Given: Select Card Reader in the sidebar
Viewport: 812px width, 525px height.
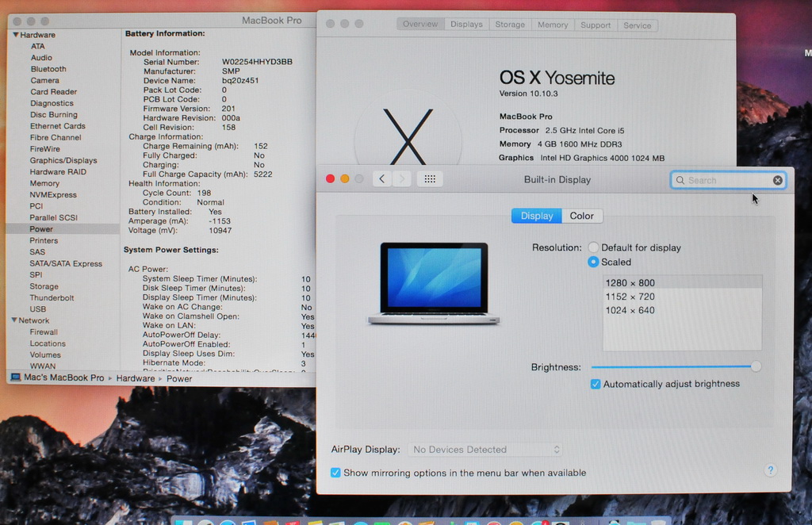Looking at the screenshot, I should point(53,92).
